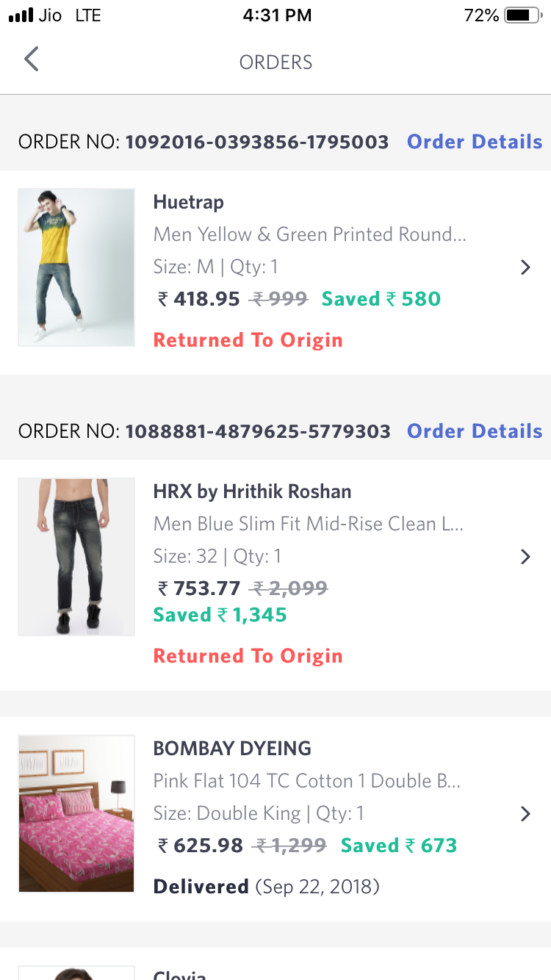Tap the Delivered Sep 22, 2018 status

click(x=266, y=887)
